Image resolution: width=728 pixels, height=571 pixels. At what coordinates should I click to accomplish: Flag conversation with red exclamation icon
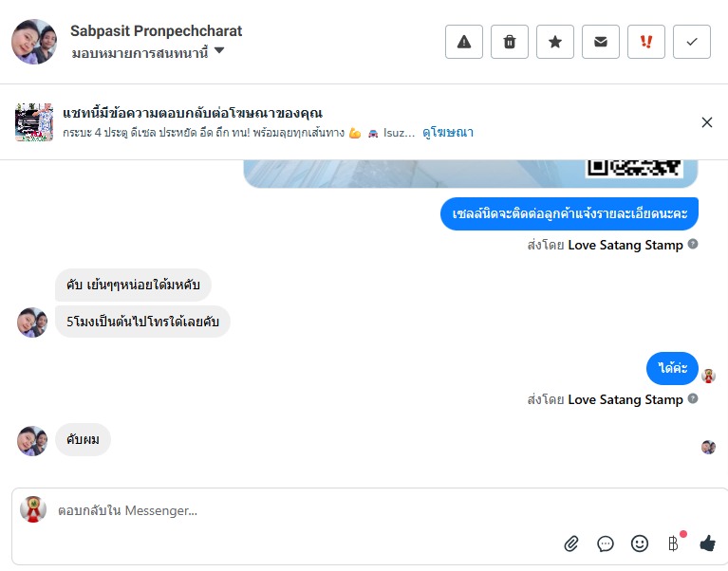coord(645,42)
